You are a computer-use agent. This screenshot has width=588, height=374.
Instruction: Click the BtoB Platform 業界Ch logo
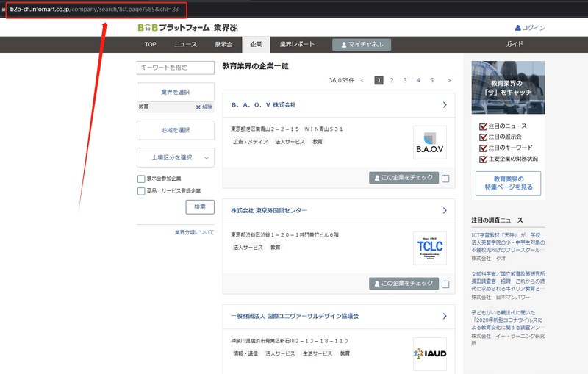click(188, 28)
